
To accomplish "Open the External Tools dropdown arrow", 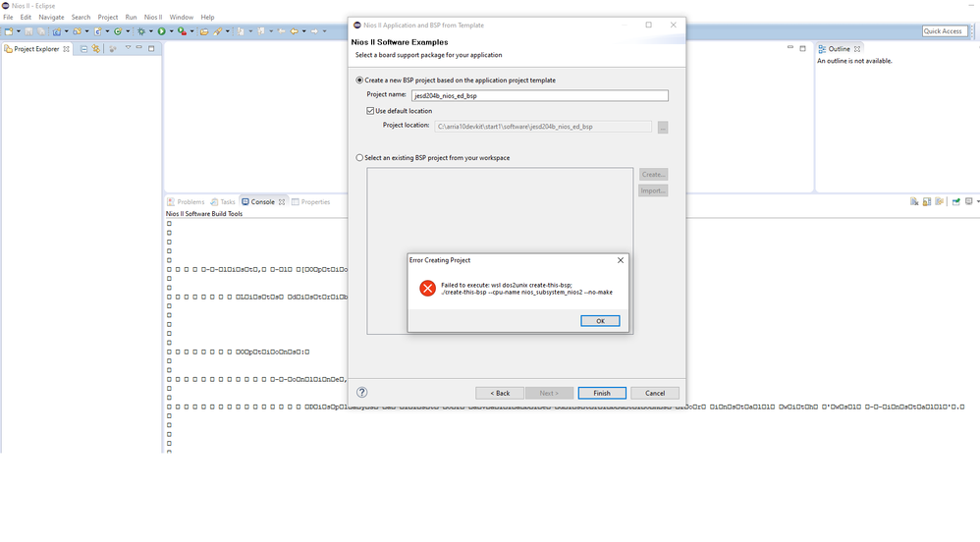I will [x=191, y=31].
